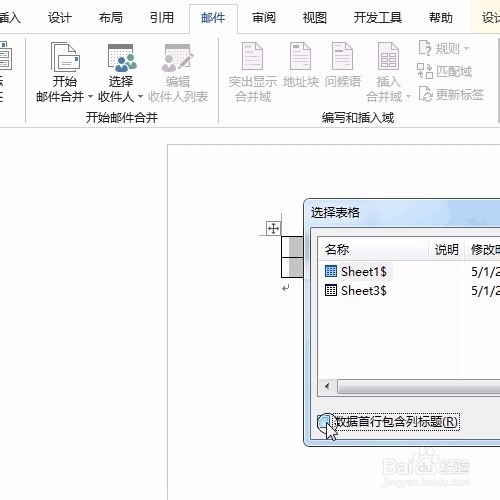Expand the 收件人 dropdown arrow

(x=140, y=97)
